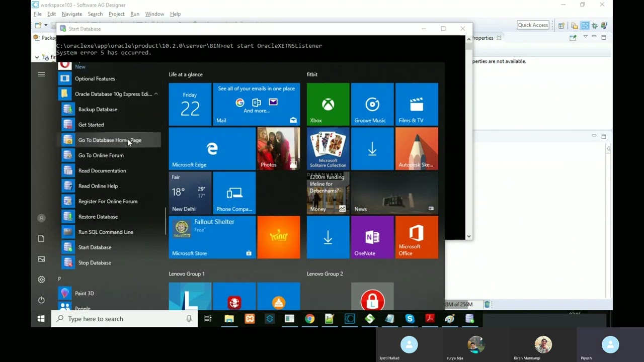
Task: Click the Quick Access field
Action: click(533, 25)
